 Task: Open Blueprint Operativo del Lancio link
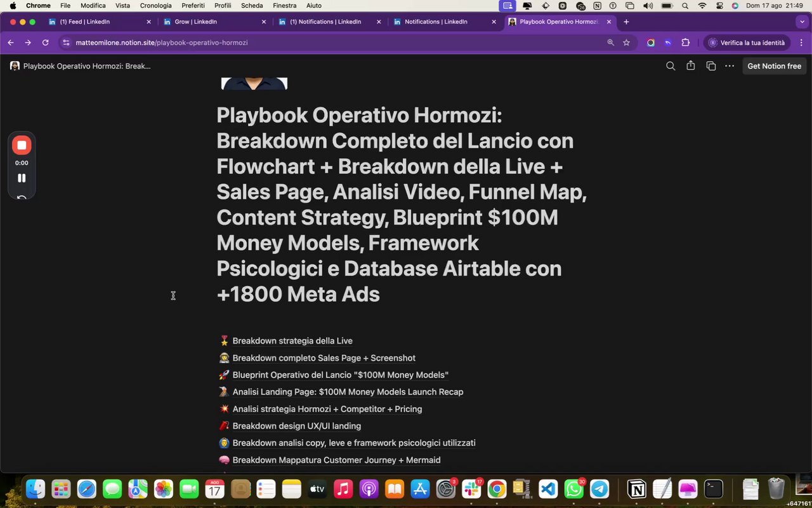click(341, 375)
